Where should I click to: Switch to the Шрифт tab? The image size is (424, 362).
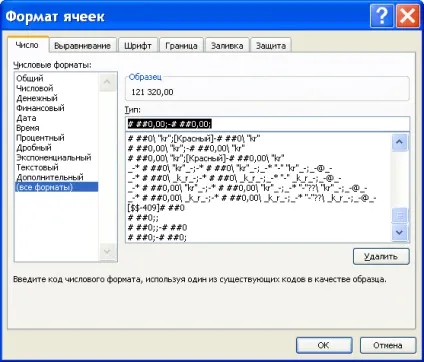138,46
